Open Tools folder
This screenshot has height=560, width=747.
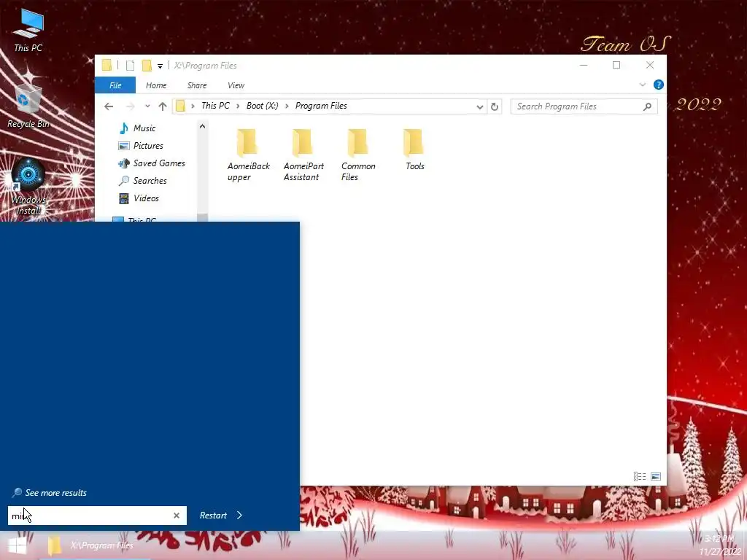tap(414, 149)
